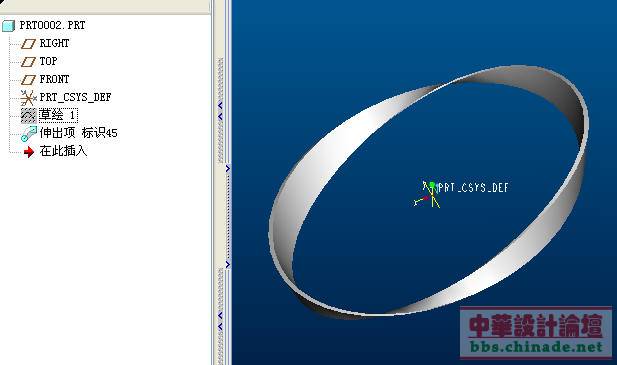Select the RIGHT datum plane icon
617x365 pixels.
pyautogui.click(x=28, y=44)
